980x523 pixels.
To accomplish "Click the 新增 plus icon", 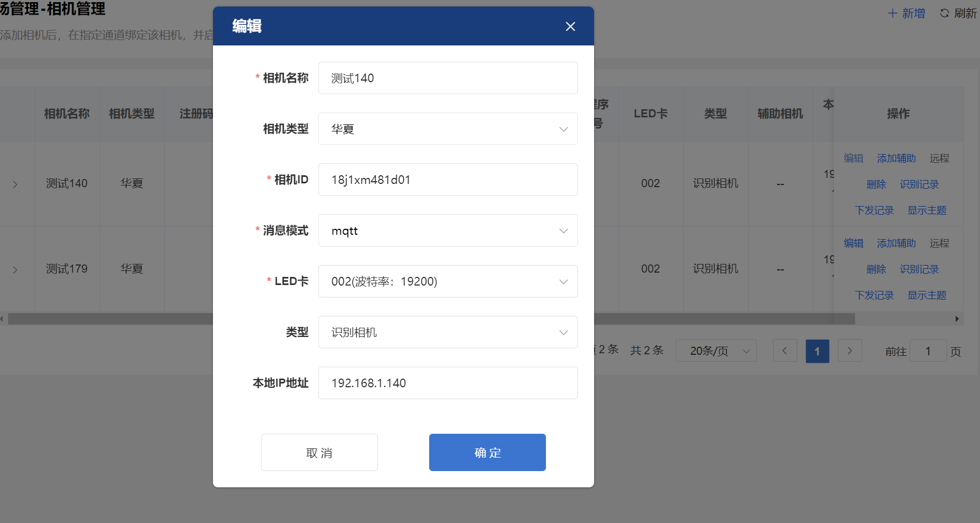I will click(892, 14).
